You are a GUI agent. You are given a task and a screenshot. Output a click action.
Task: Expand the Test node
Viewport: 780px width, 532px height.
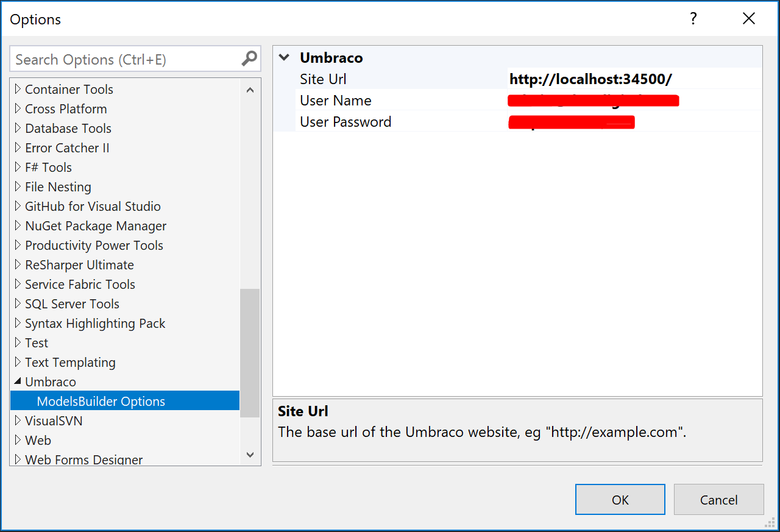[18, 342]
